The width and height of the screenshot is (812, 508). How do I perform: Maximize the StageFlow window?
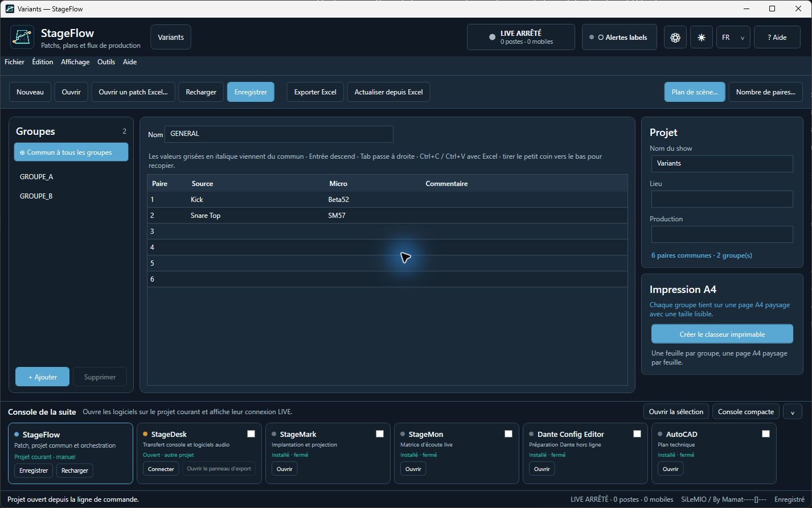coord(772,9)
